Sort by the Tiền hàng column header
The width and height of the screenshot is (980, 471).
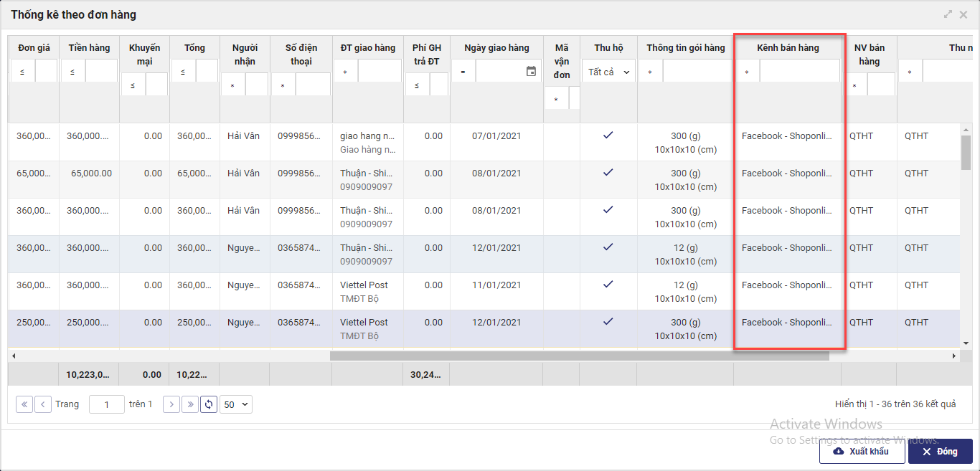tap(89, 48)
